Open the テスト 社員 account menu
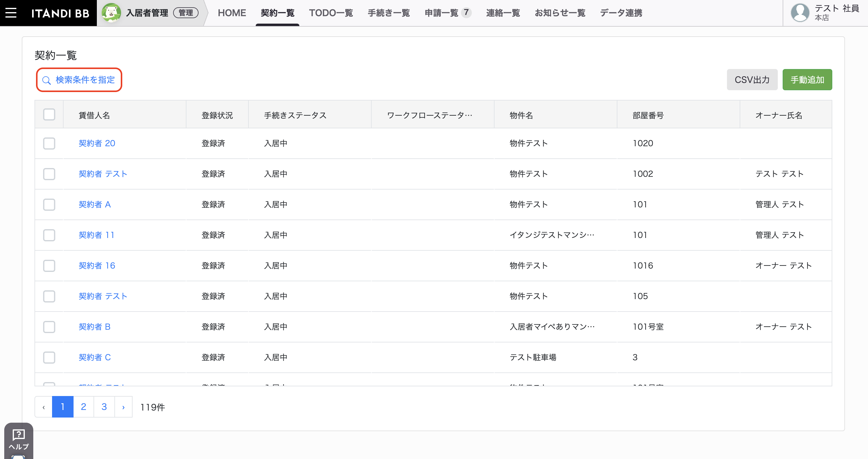 826,13
